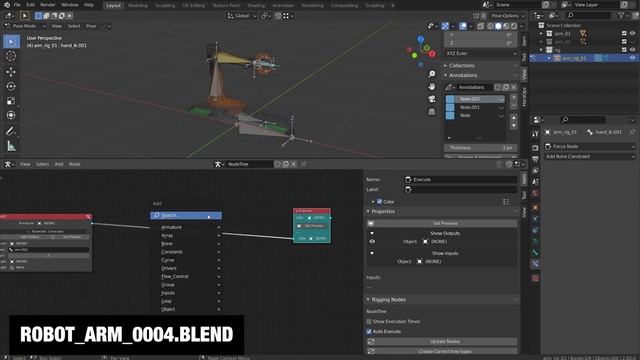Select solid viewport shading mode icon

coord(498,26)
